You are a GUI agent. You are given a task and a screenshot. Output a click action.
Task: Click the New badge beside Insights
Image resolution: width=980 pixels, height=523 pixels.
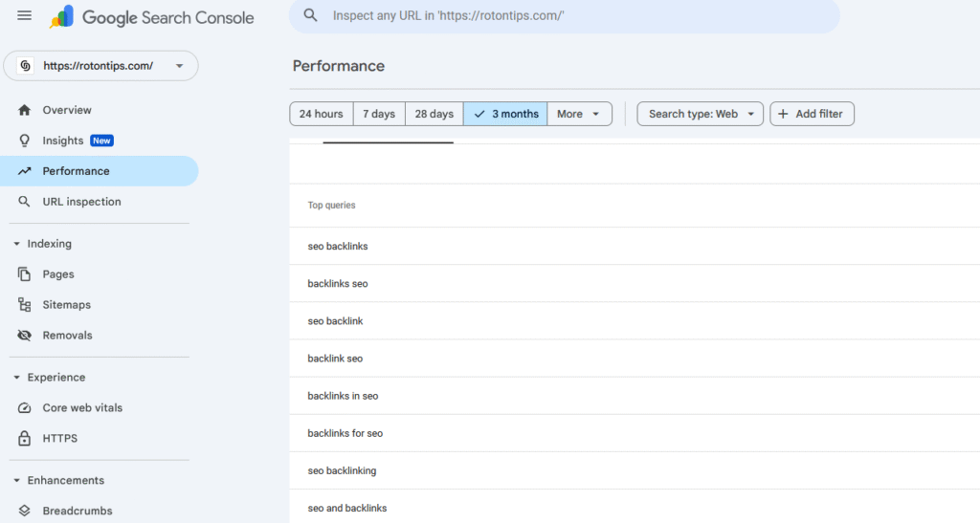[101, 141]
